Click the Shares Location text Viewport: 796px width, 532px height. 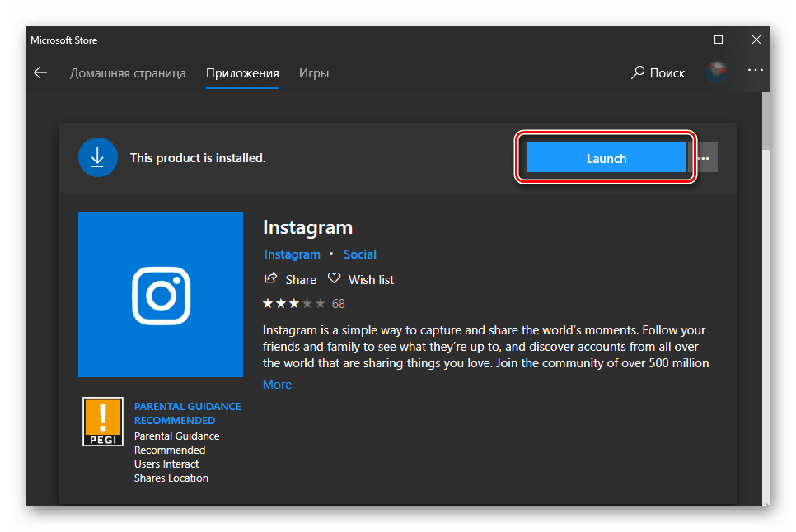pos(171,478)
